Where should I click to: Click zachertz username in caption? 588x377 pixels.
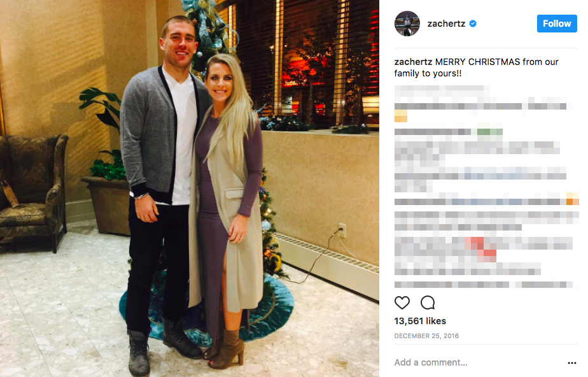coord(413,62)
